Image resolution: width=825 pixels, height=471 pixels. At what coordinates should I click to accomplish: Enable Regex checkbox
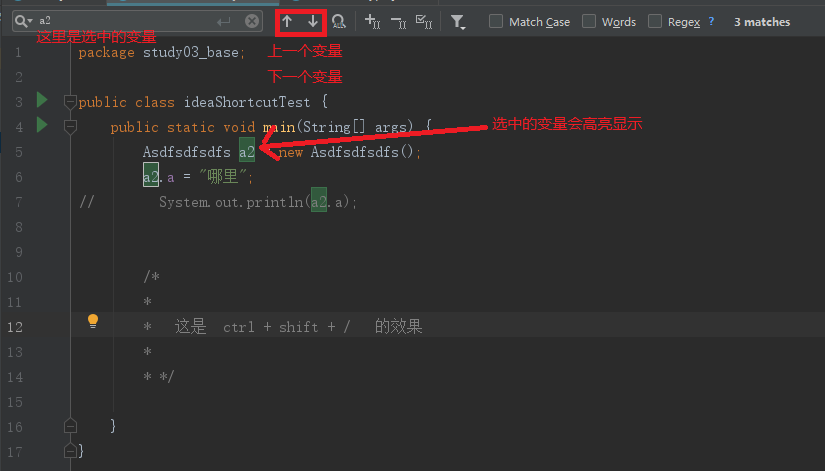655,22
